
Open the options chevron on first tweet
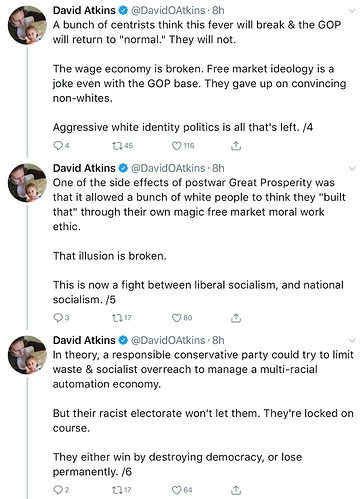coord(352,11)
